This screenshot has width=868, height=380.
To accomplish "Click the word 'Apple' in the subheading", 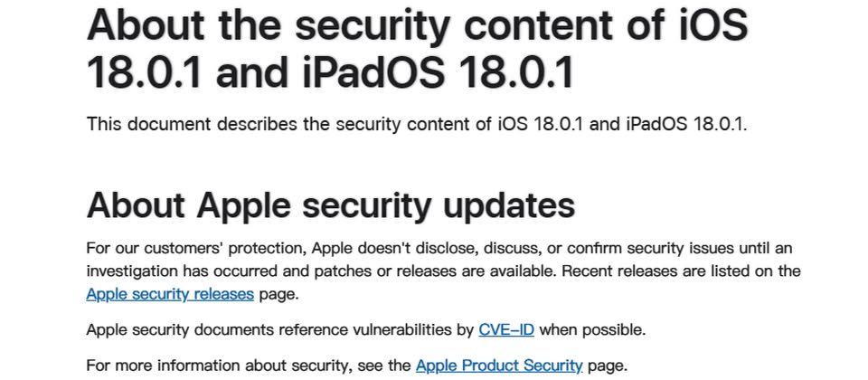I will (243, 205).
